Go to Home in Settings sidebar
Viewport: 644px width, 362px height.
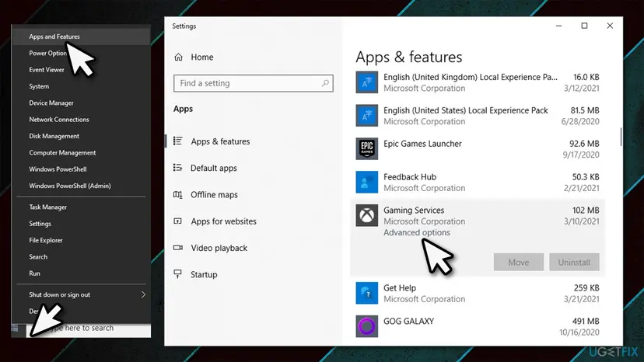click(x=202, y=57)
